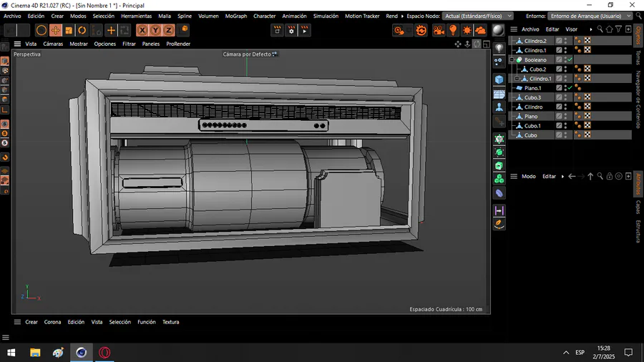The width and height of the screenshot is (644, 362).
Task: Open Attribute Manager Modo menu
Action: click(529, 177)
